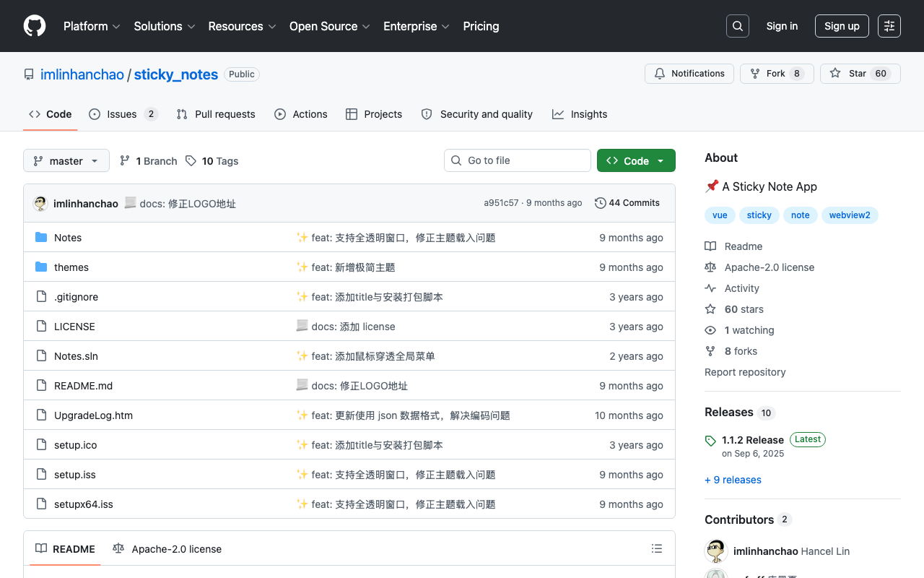This screenshot has width=924, height=578.
Task: Open the green Code dropdown
Action: point(636,160)
